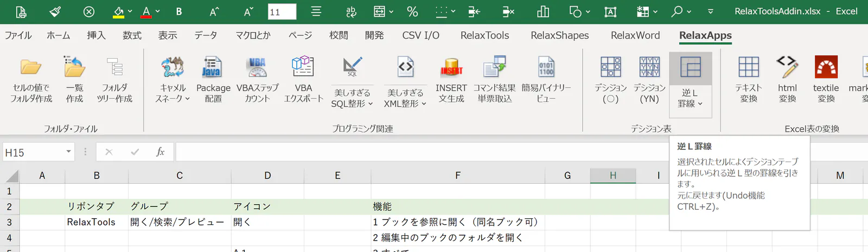Click the font size box showing 11

(x=282, y=11)
